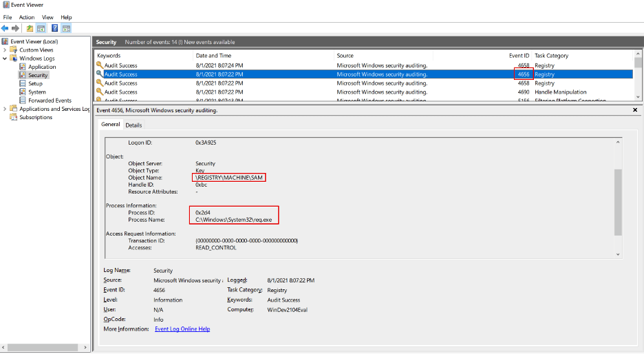Click the Security log icon in tree
Screen dimensions: 644x354
23,75
